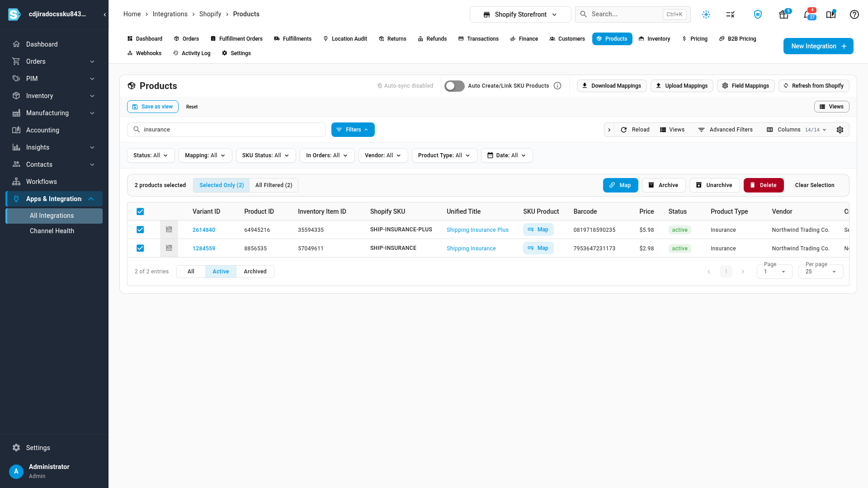Open the gift box icon with badge 5
This screenshot has width=868, height=488.
click(784, 14)
